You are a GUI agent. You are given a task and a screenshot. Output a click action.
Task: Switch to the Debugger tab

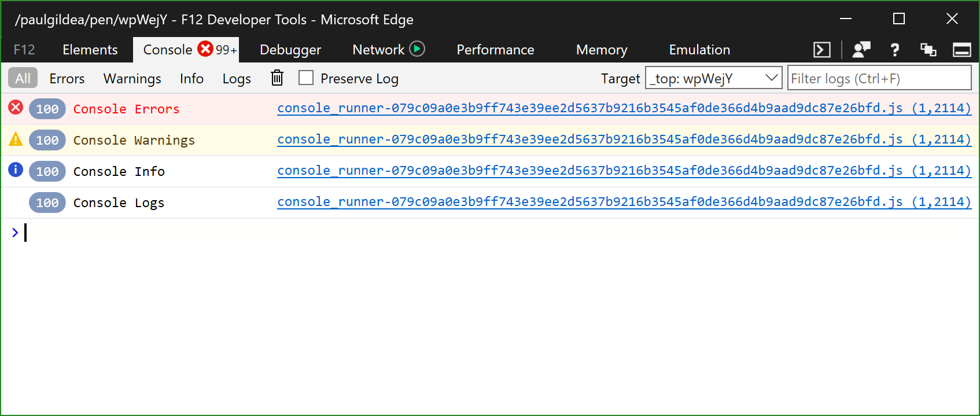click(290, 50)
